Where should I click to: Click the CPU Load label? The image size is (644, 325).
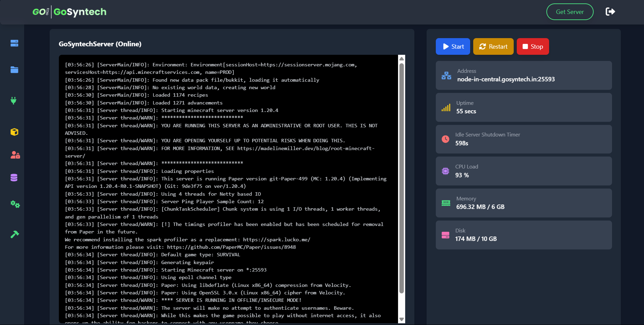467,167
